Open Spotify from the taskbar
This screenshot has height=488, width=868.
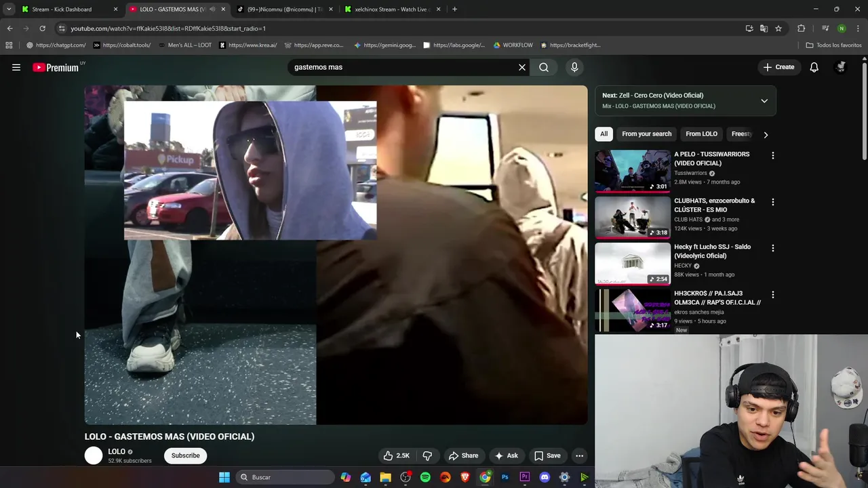[425, 477]
